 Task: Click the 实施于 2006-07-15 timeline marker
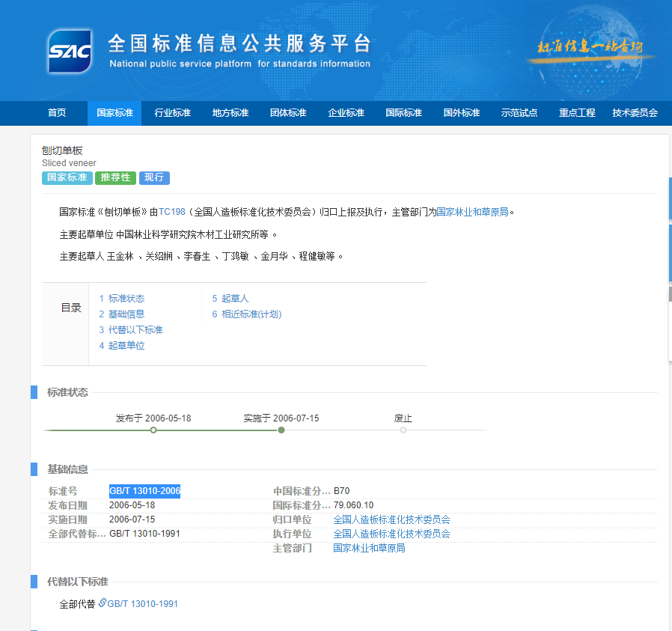pos(281,430)
